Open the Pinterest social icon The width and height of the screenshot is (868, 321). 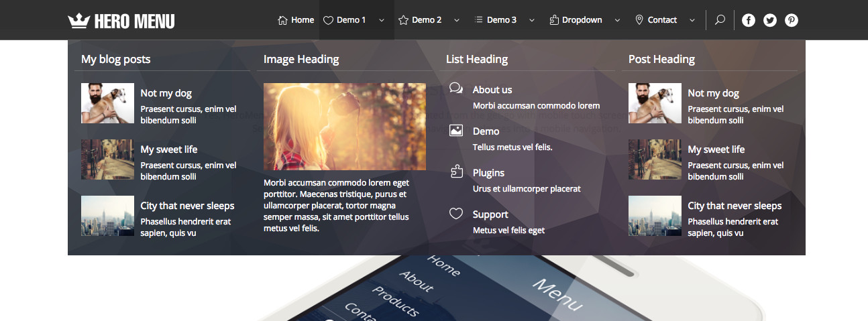tap(792, 20)
